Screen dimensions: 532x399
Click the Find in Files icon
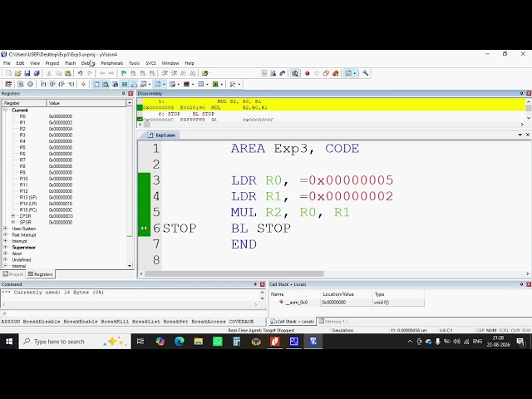click(x=205, y=73)
